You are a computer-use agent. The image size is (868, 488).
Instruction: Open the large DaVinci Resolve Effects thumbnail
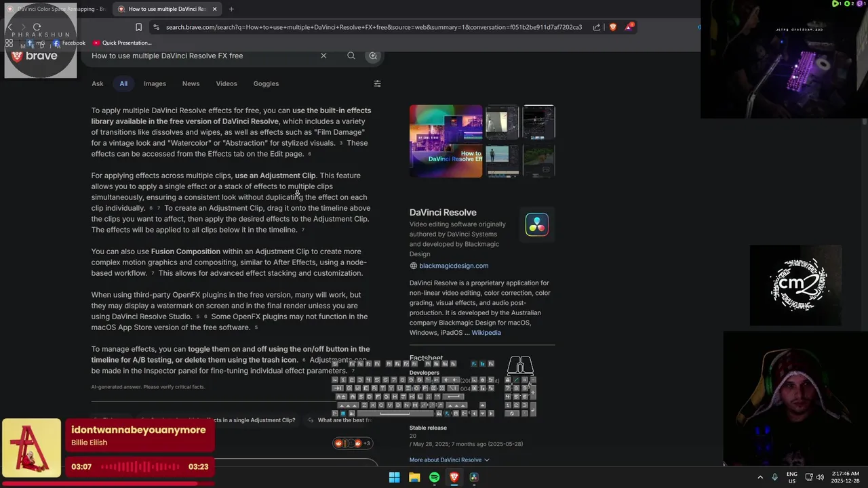pos(446,141)
